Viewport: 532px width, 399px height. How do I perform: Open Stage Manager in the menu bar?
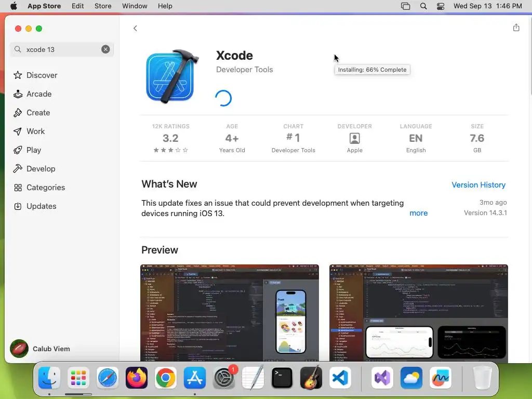405,6
